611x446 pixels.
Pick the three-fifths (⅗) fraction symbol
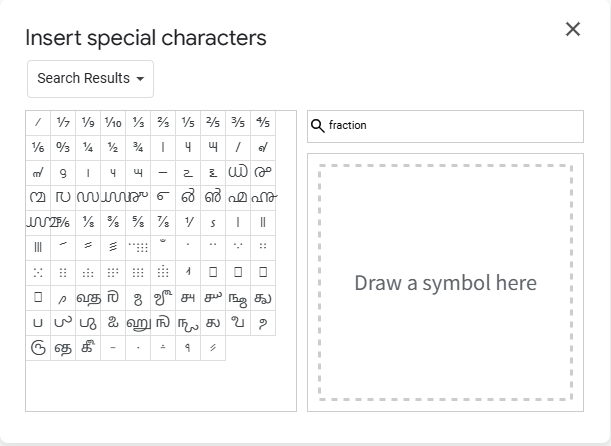[x=238, y=123]
